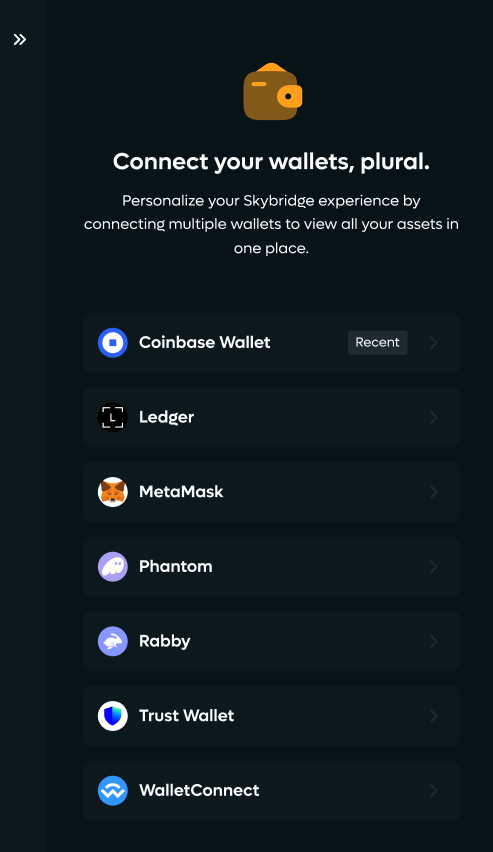Click the Rabby rabbit icon
The width and height of the screenshot is (493, 852).
(x=113, y=641)
